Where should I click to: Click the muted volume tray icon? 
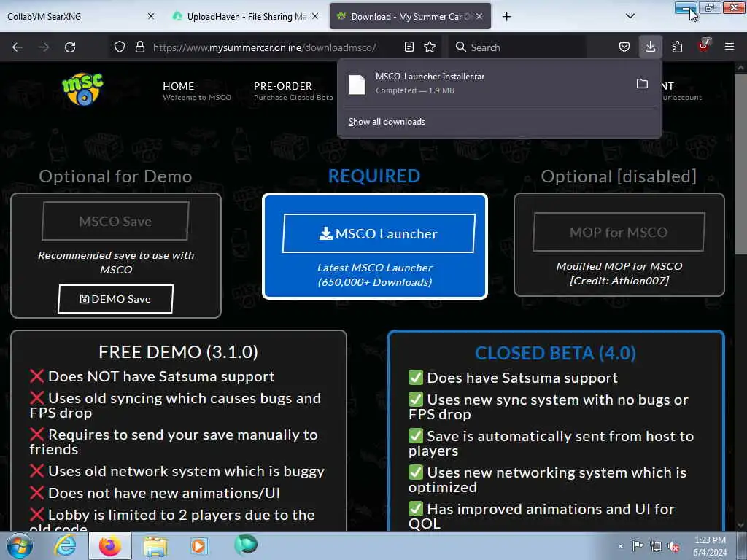[x=673, y=546]
